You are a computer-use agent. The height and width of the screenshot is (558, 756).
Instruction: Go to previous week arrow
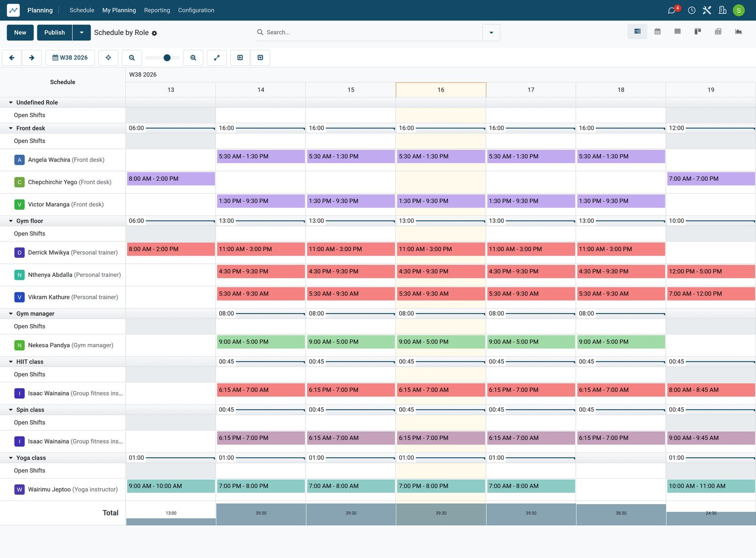pyautogui.click(x=12, y=58)
